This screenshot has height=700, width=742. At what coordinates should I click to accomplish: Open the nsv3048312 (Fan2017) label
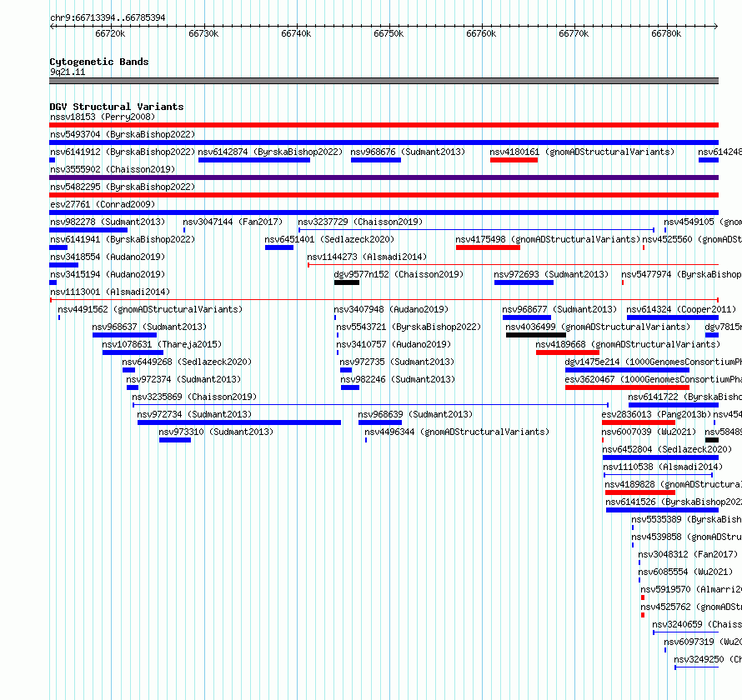688,554
